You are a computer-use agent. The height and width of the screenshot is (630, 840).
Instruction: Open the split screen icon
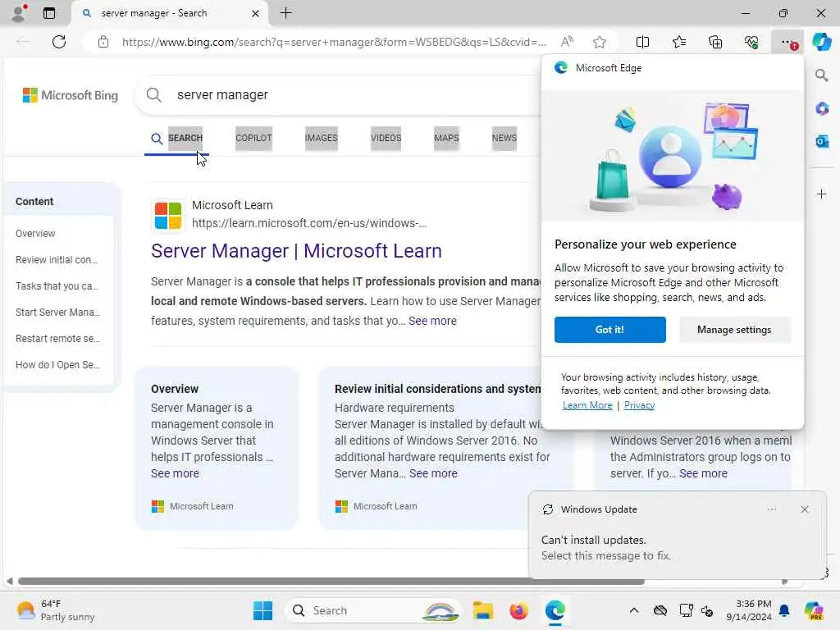[x=642, y=42]
